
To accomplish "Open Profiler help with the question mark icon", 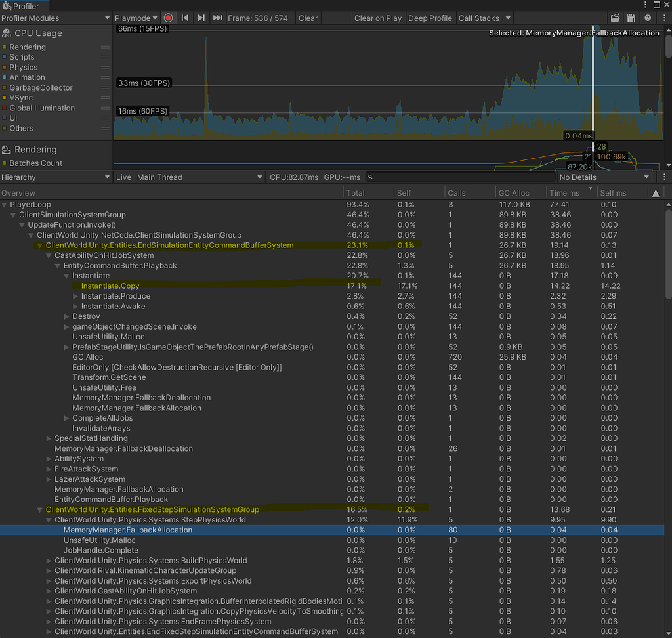I will 648,18.
